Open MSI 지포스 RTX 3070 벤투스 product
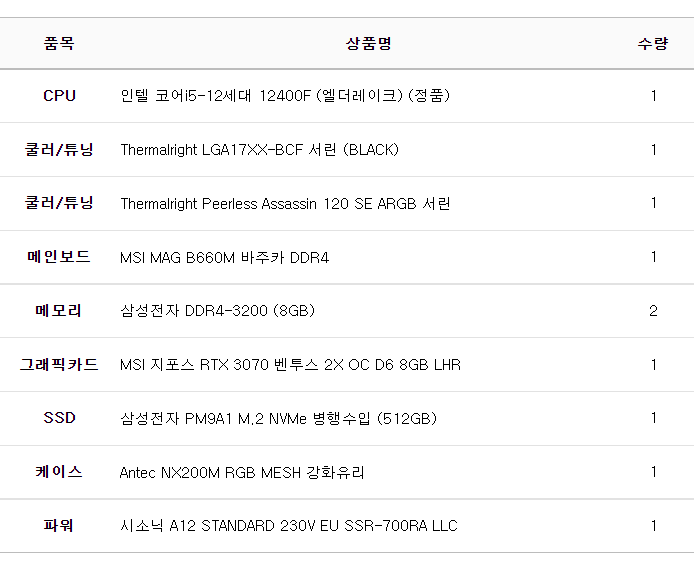Screen dimensions: 694x561 tap(290, 365)
